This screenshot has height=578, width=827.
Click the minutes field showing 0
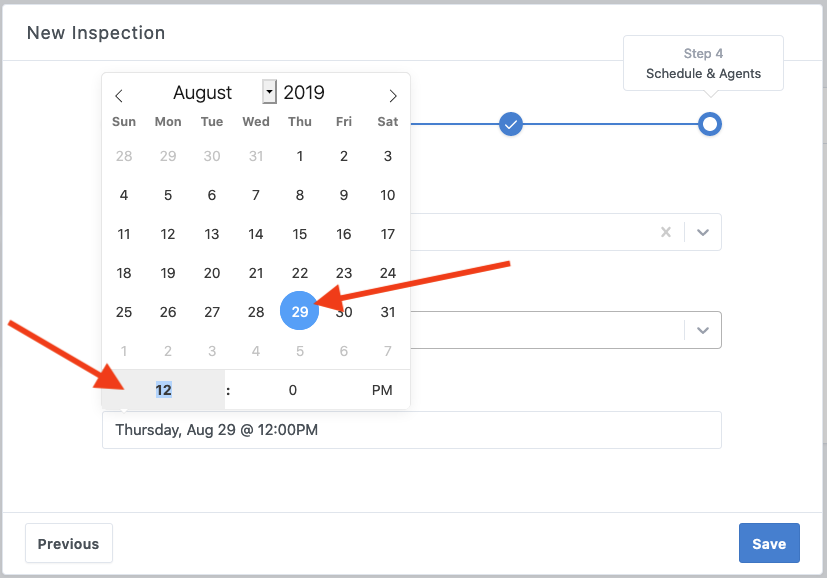point(292,390)
